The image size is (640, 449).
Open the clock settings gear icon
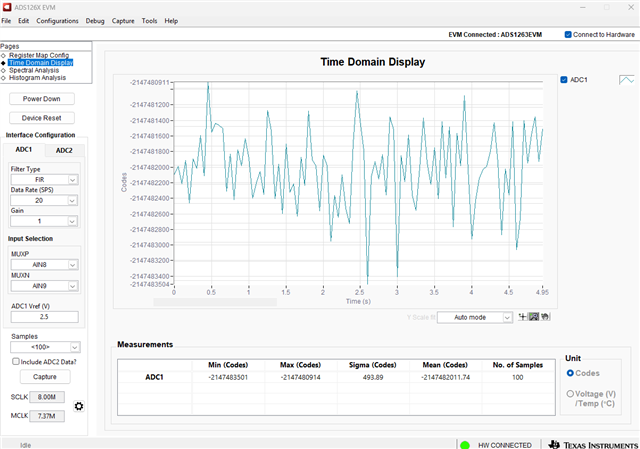(79, 406)
